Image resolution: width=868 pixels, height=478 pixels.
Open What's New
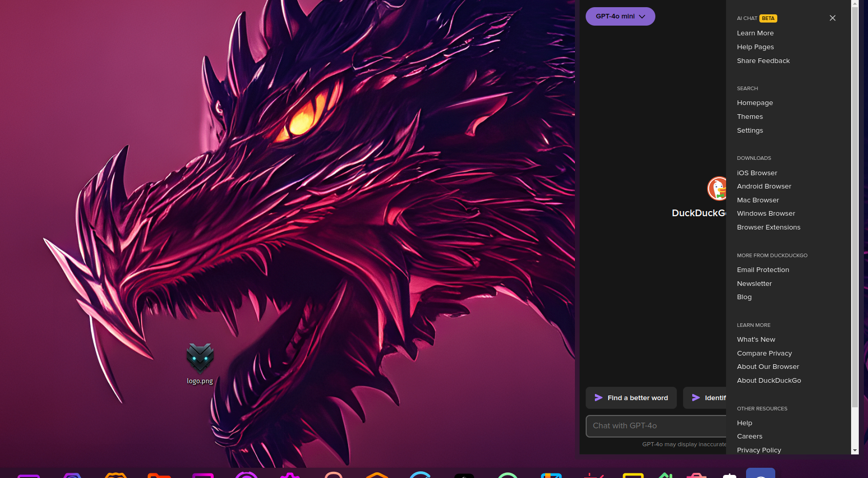[x=756, y=340]
